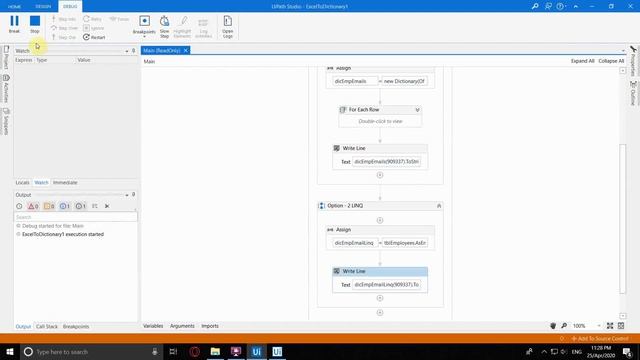
Task: Toggle info messages filter in Output
Action: (64, 206)
